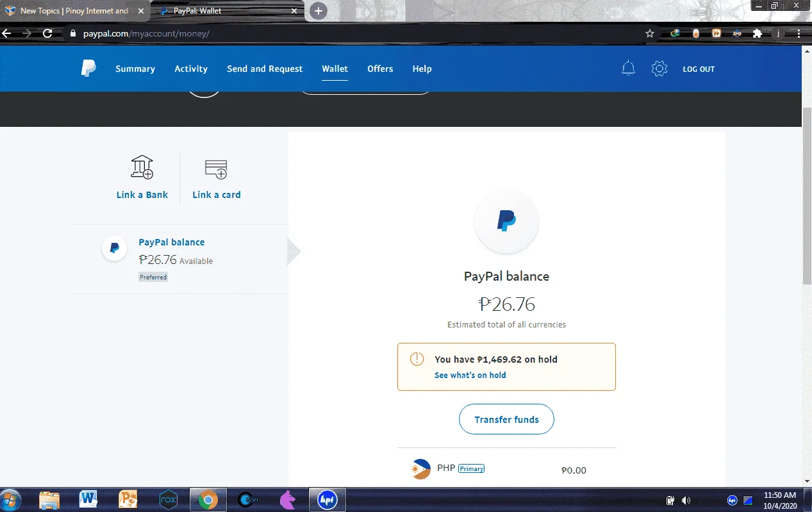Open Send and Request
The image size is (812, 512).
[265, 69]
